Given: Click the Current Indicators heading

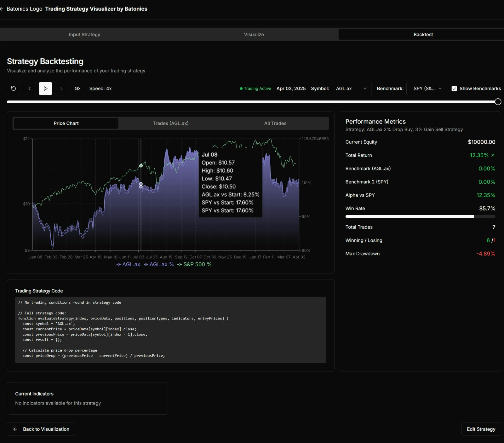Looking at the screenshot, I should point(34,394).
